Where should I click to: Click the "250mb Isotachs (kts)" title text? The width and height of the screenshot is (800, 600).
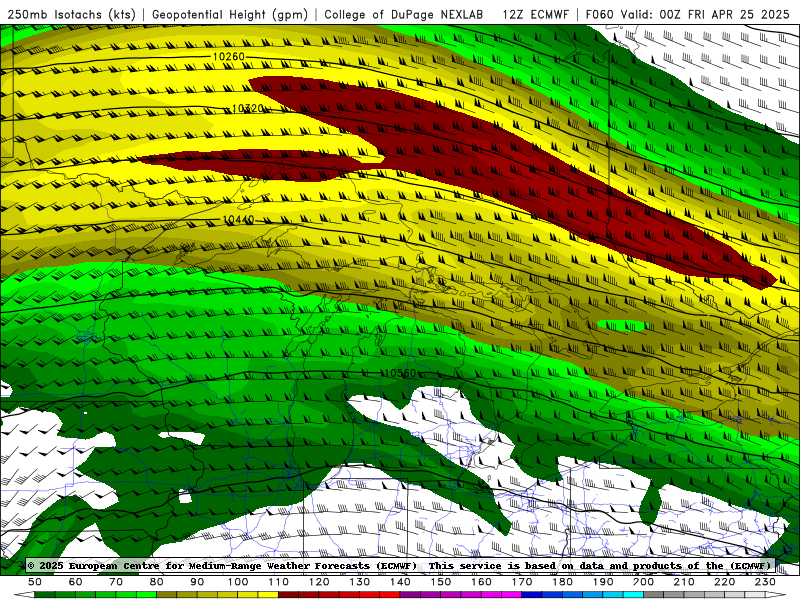coord(72,15)
